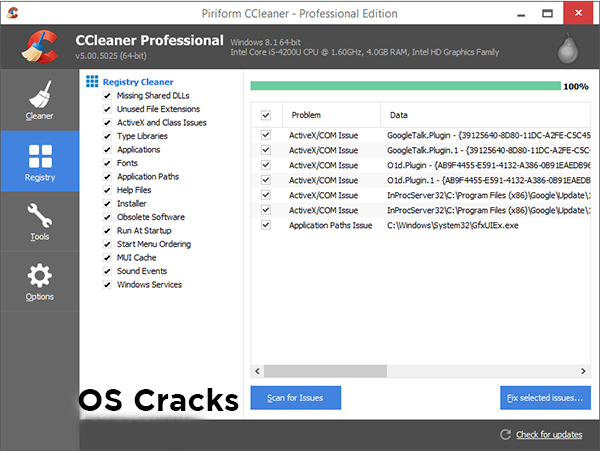The image size is (600, 451).
Task: Minimize the CCleaner window
Action: point(521,14)
